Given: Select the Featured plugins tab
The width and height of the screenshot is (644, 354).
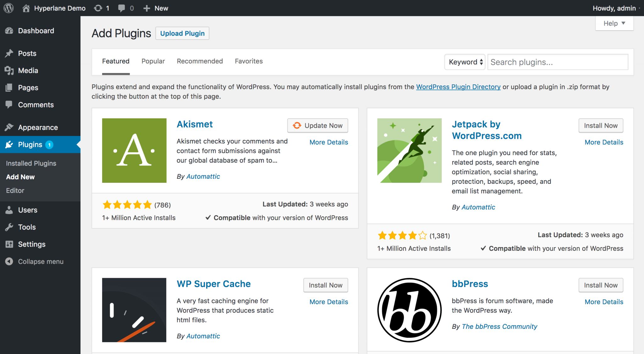Looking at the screenshot, I should pos(116,61).
